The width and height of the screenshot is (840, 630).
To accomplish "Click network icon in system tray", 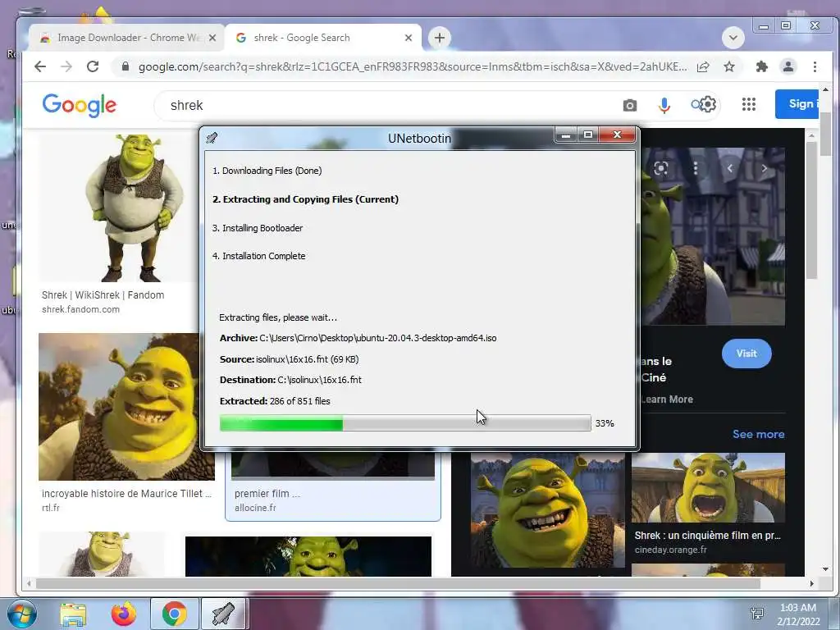I will coord(757,614).
